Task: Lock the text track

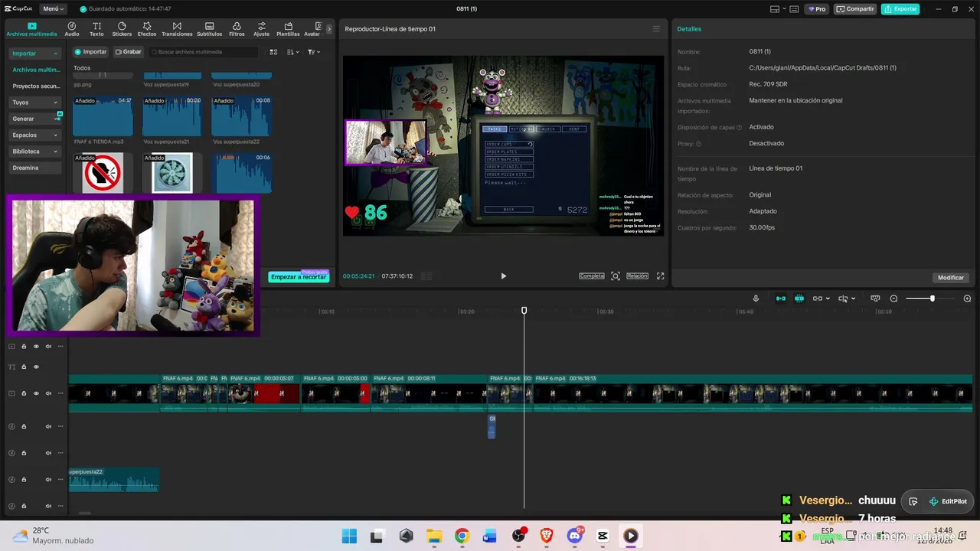Action: point(24,367)
